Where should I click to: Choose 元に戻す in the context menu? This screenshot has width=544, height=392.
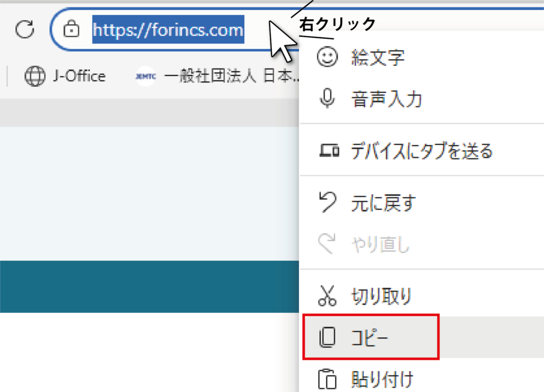(x=384, y=202)
